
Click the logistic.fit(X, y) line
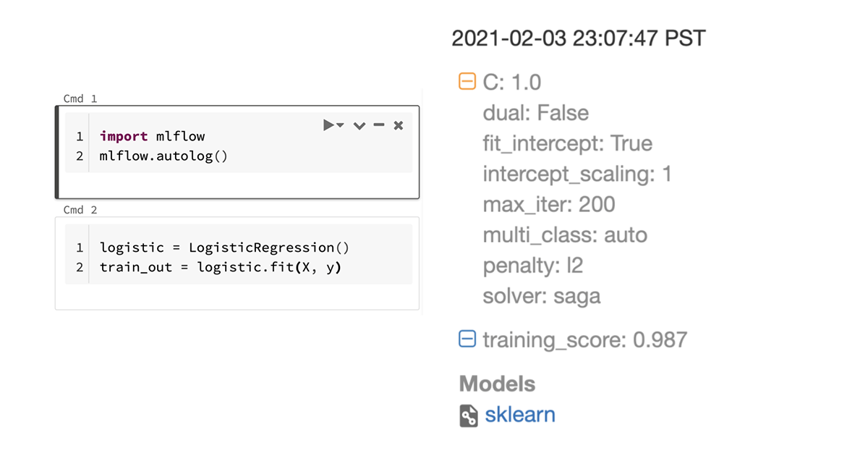pos(221,267)
